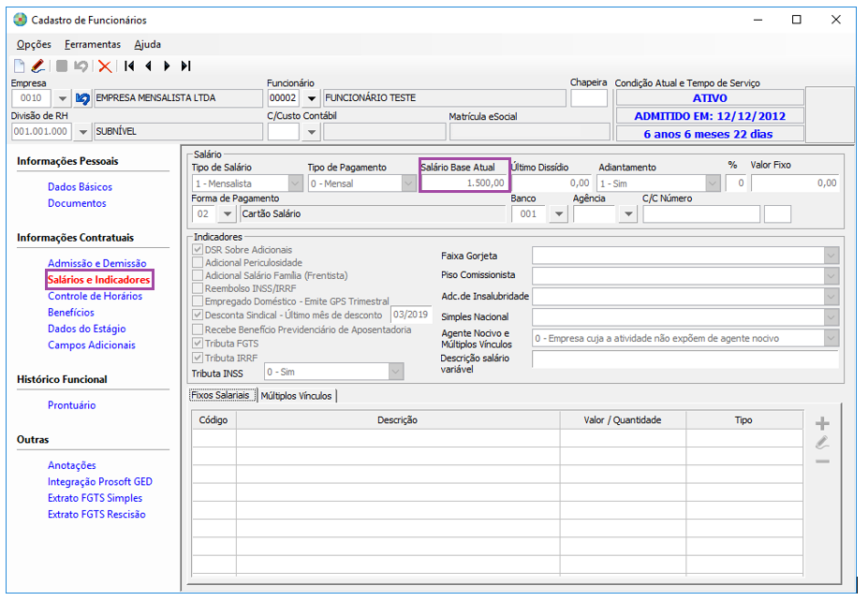
Task: Click the C/C Número input field
Action: point(701,214)
